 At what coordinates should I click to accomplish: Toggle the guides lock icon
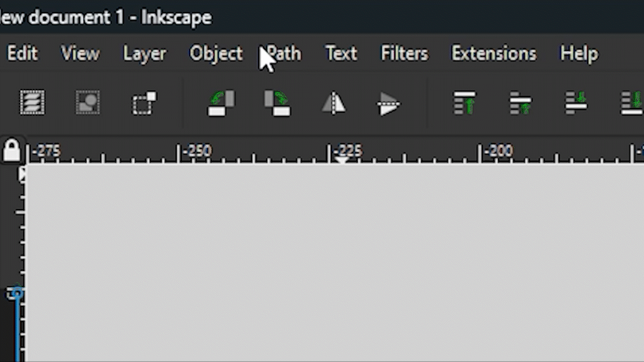tap(12, 150)
